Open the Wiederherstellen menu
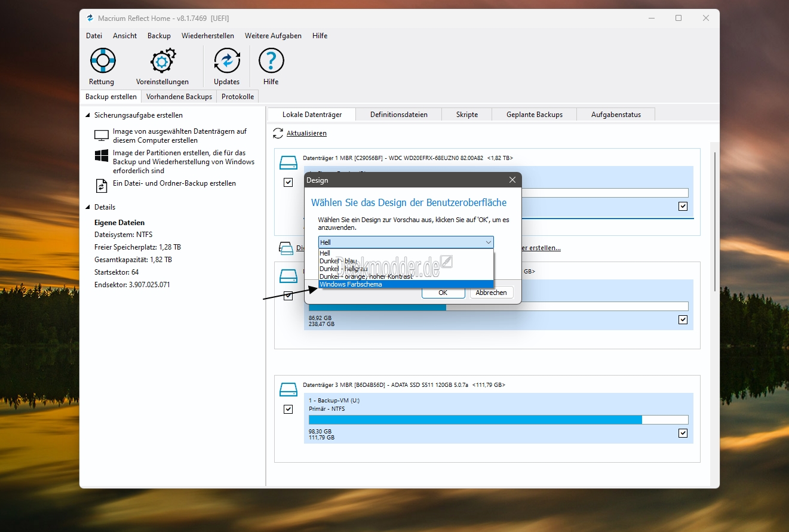 click(x=208, y=36)
